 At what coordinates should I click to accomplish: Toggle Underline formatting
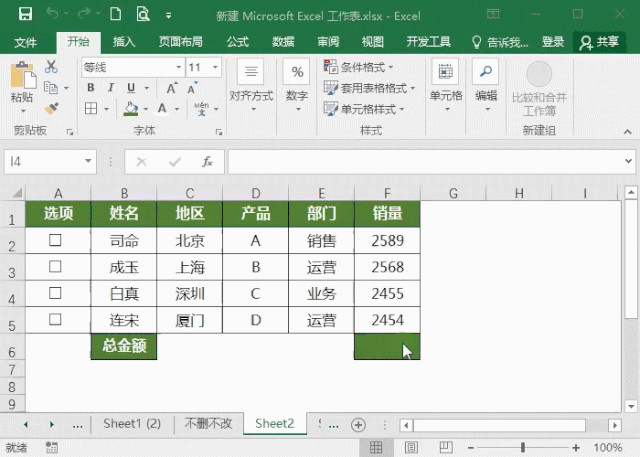point(131,88)
